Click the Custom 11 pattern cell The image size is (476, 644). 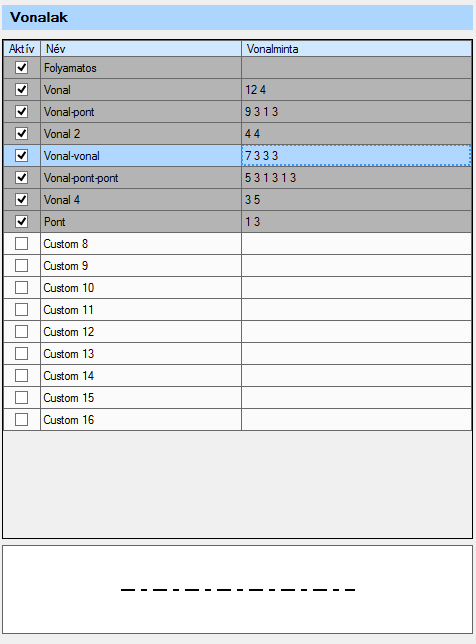click(356, 310)
